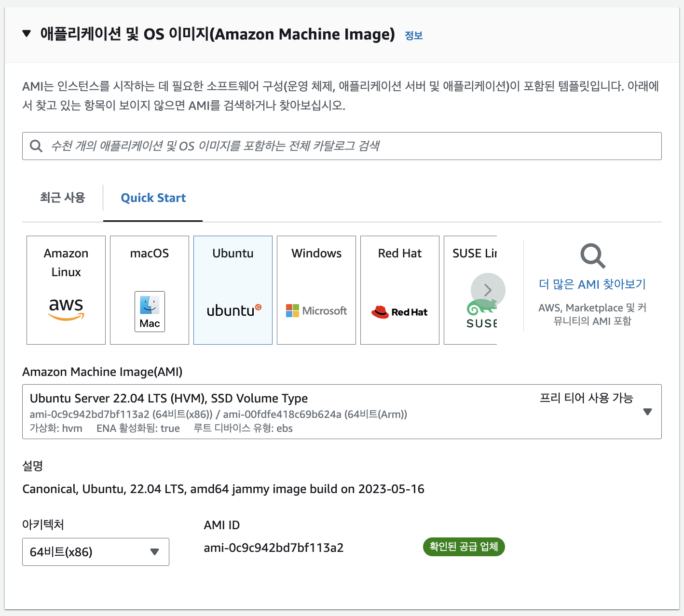This screenshot has width=684, height=616.
Task: Select the Amazon Linux AMI card
Action: point(66,290)
